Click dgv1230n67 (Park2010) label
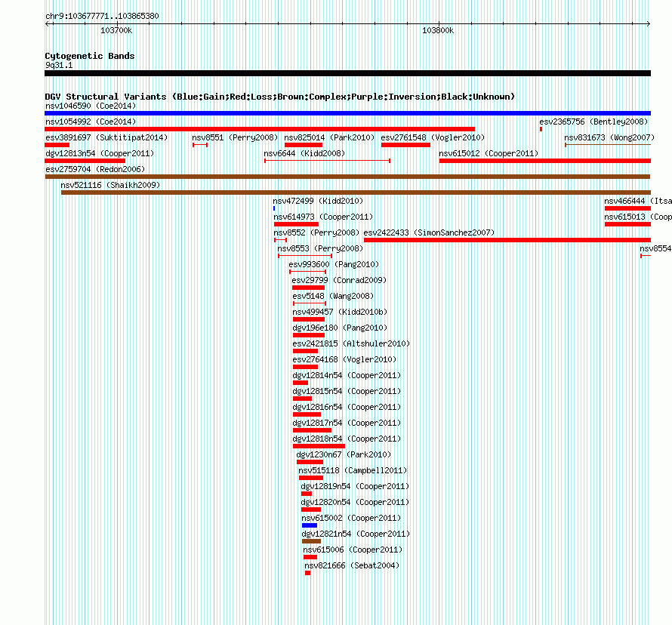The height and width of the screenshot is (625, 672). (x=344, y=454)
